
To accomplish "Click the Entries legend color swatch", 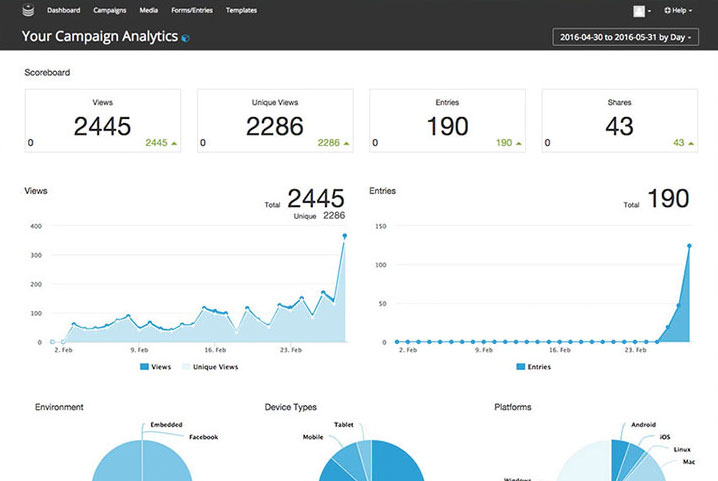I will point(521,366).
